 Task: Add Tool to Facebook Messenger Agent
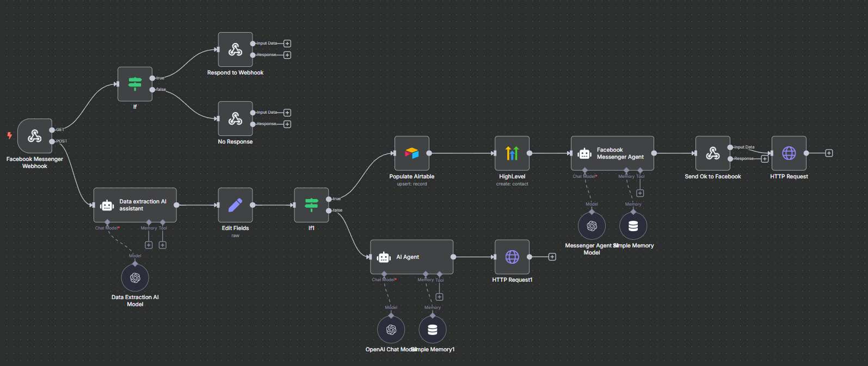click(x=640, y=193)
